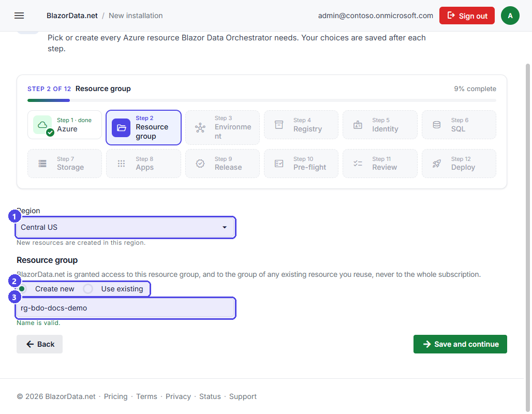Click the stacked bars icon on Step 7 Storage
The width and height of the screenshot is (532, 414).
42,164
